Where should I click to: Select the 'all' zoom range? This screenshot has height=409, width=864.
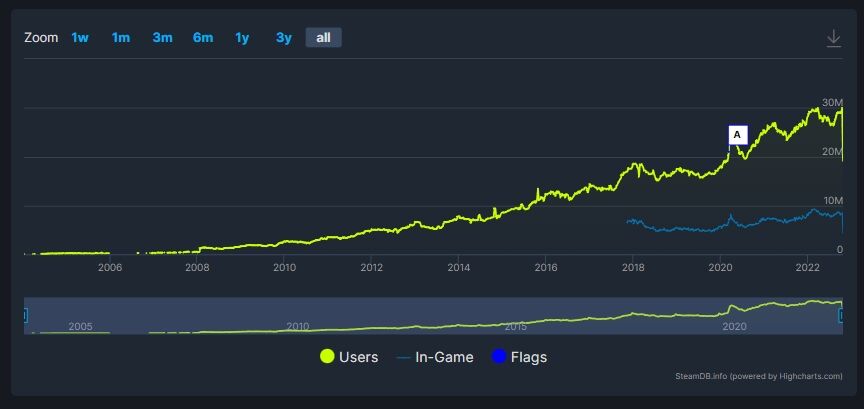(323, 37)
